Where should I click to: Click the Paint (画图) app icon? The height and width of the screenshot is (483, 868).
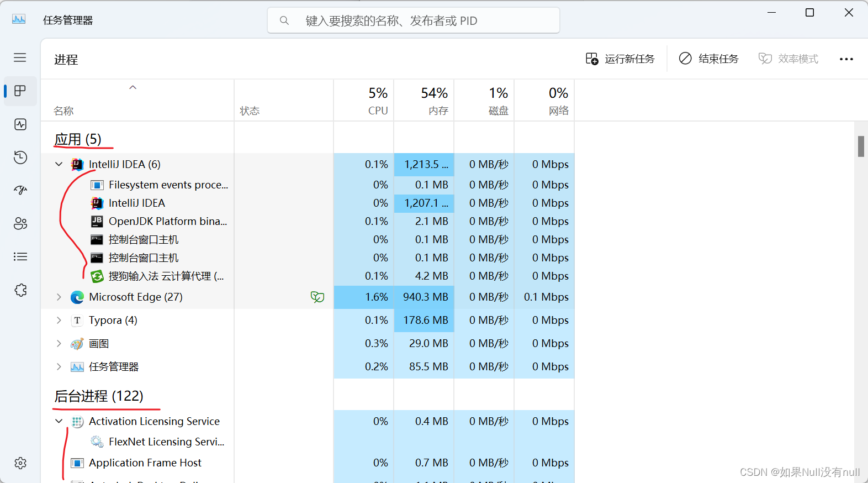[77, 344]
